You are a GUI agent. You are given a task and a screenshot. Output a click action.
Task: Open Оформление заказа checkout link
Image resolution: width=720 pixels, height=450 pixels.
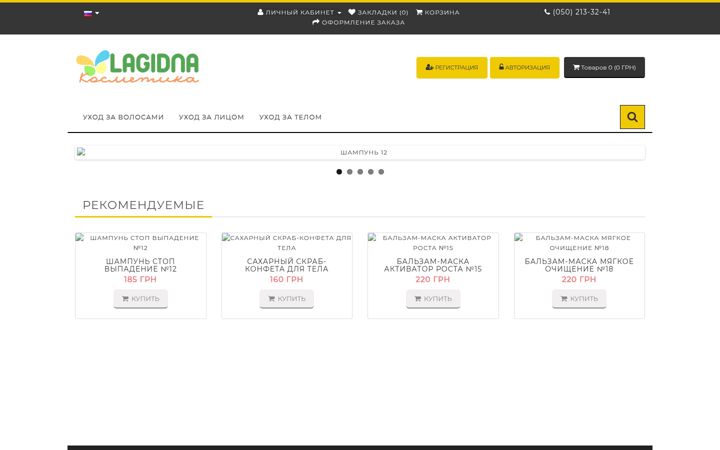(x=358, y=22)
